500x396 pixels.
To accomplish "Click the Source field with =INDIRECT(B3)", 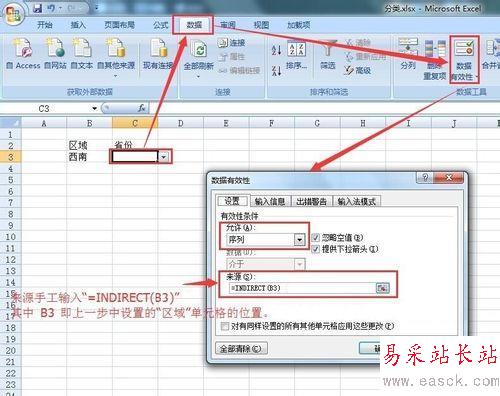I will point(302,288).
